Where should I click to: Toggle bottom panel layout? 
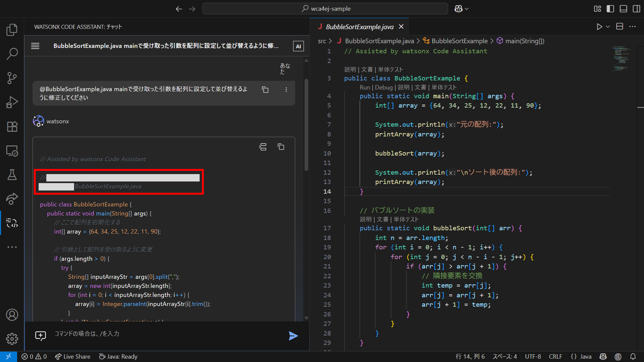(x=623, y=9)
